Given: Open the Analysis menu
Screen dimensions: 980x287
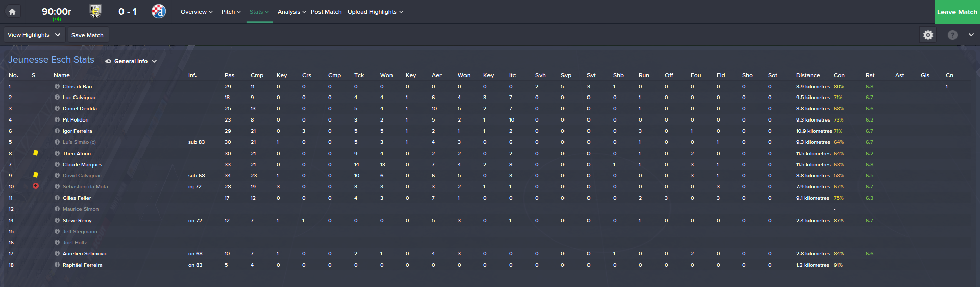Looking at the screenshot, I should coord(291,12).
